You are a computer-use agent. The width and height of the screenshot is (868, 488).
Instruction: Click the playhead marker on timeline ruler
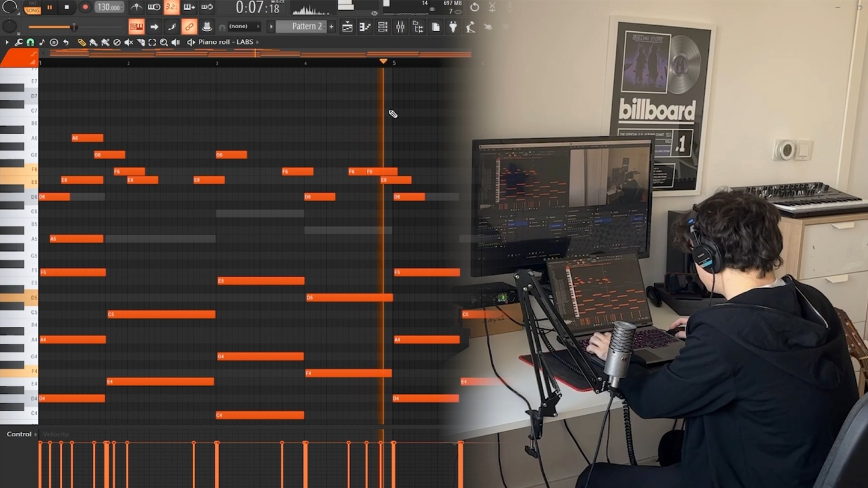(383, 61)
